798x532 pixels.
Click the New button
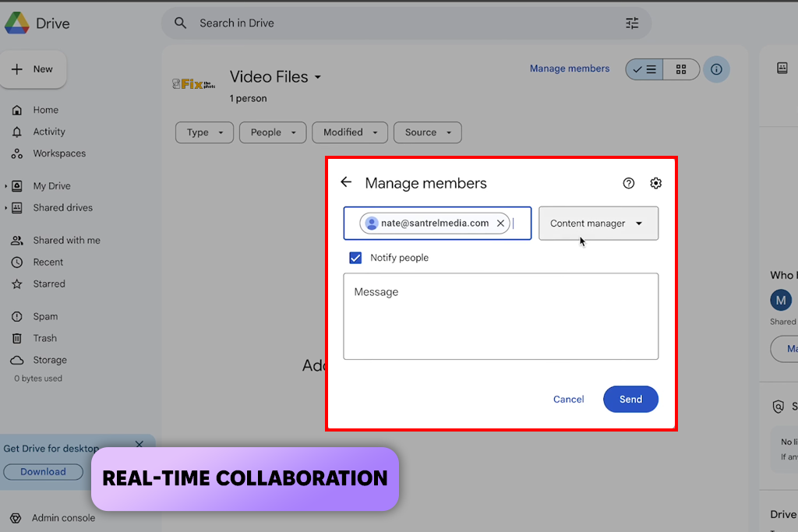[x=33, y=69]
